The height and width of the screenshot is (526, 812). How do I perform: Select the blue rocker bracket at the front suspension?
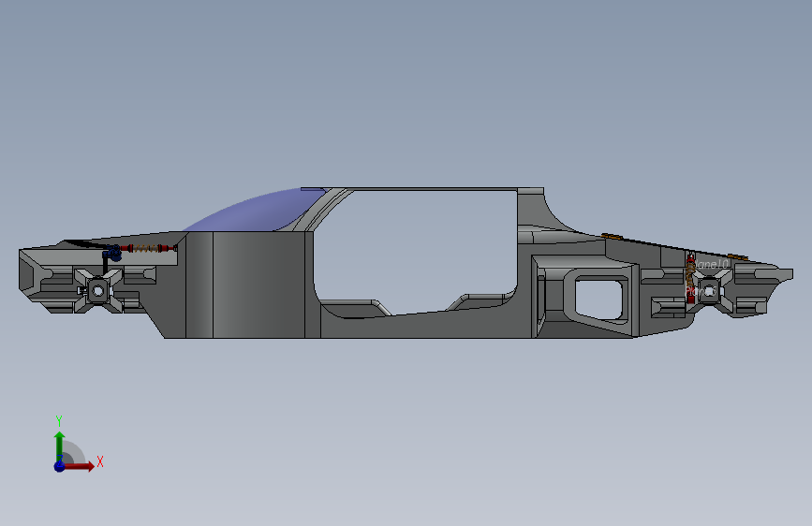click(x=112, y=253)
